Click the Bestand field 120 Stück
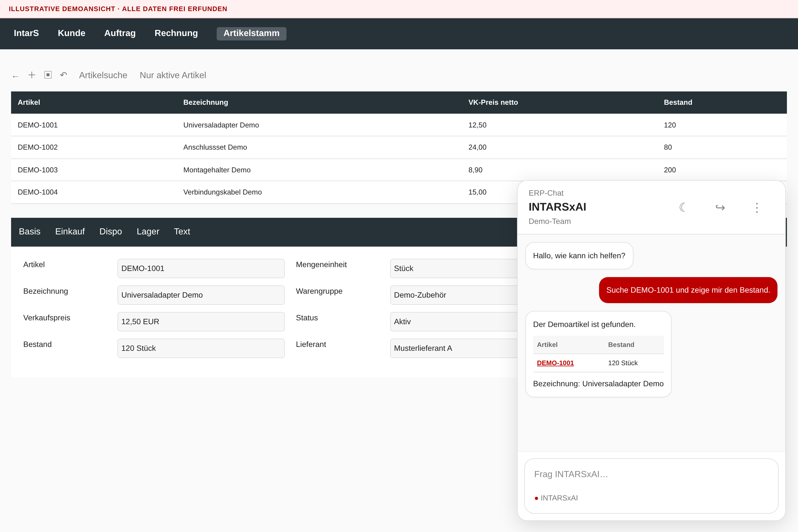 [201, 348]
